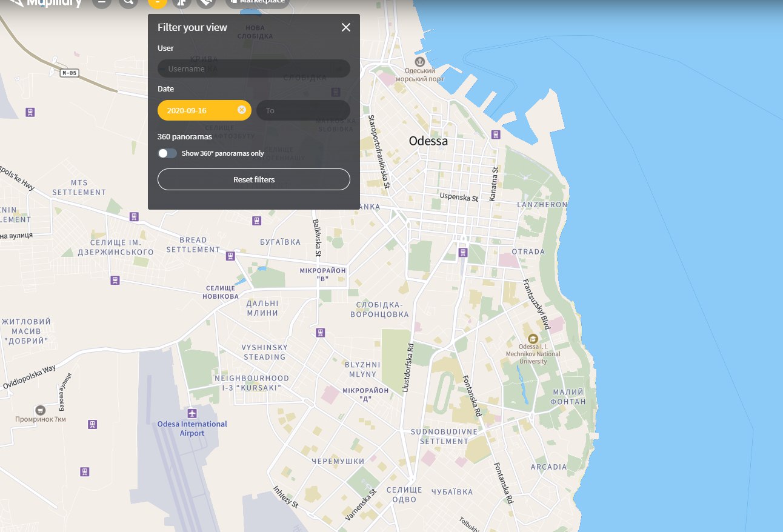Click the Liustdorfska Rd label
This screenshot has height=532, width=783.
click(x=408, y=368)
